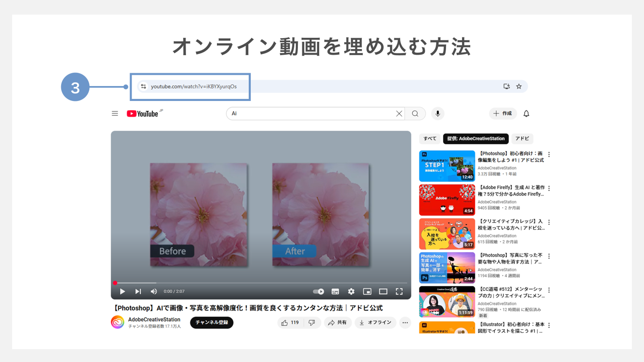Click the 9405 回視聴・2 か月前 text
This screenshot has height=362, width=644.
coord(499,208)
